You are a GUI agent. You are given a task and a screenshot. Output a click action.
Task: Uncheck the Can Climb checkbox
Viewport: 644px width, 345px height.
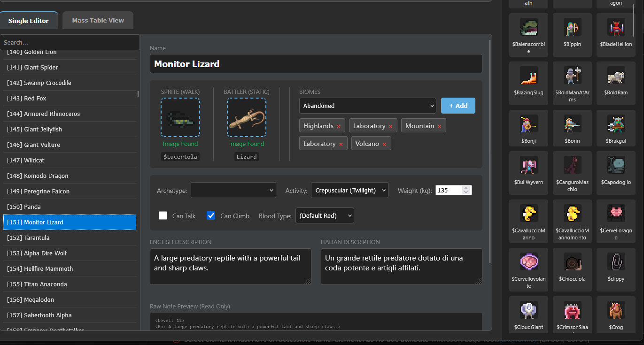point(211,215)
